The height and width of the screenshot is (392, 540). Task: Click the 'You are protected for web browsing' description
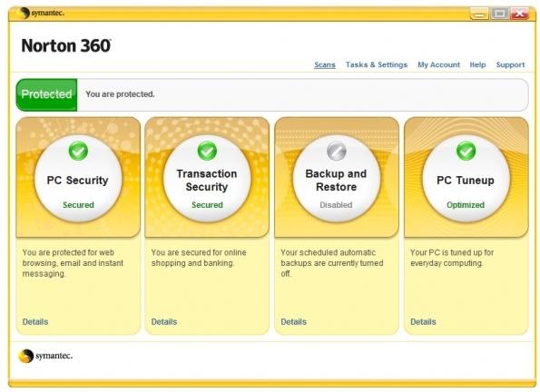pos(73,263)
